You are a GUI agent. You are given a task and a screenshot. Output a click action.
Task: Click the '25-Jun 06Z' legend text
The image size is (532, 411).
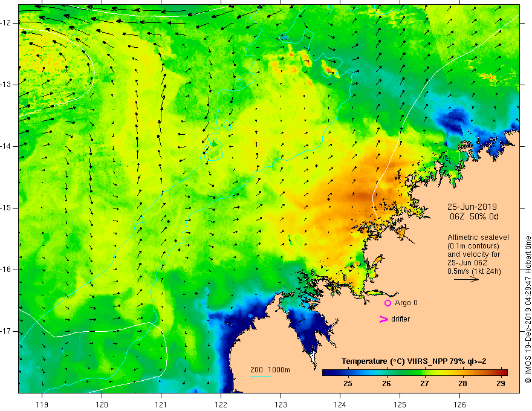pos(468,263)
